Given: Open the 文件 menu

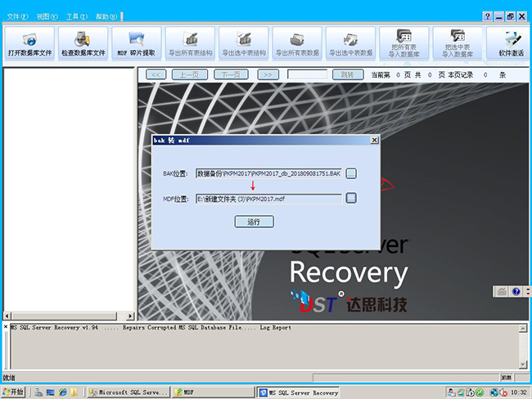Looking at the screenshot, I should pyautogui.click(x=17, y=16).
